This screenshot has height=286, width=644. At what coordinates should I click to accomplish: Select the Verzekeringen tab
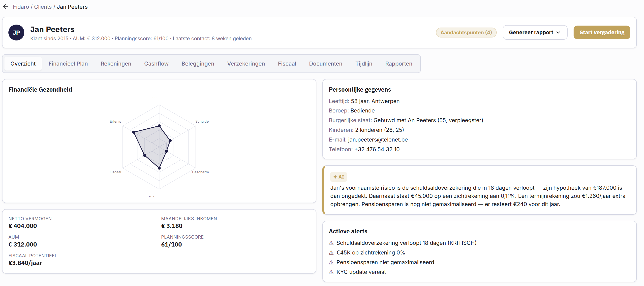click(246, 64)
